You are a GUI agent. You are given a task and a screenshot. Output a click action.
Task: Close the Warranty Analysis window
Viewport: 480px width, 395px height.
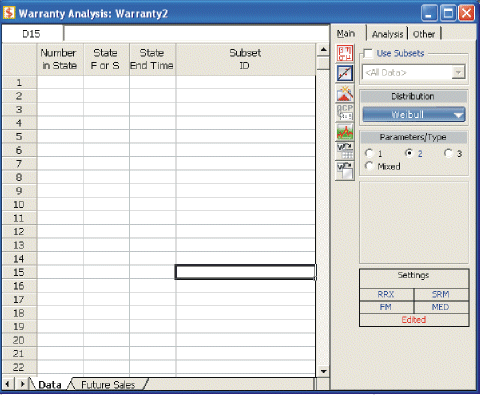[467, 13]
